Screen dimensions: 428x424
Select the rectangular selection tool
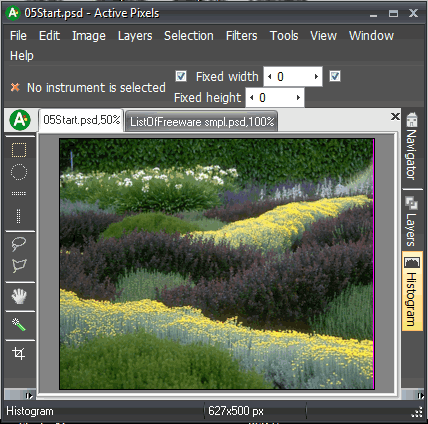(19, 150)
